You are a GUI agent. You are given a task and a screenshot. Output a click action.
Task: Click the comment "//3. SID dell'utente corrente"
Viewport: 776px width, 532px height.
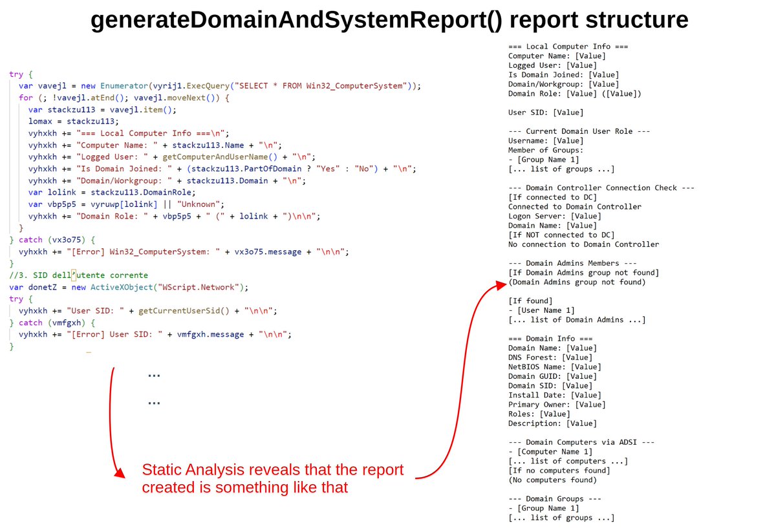pos(79,275)
